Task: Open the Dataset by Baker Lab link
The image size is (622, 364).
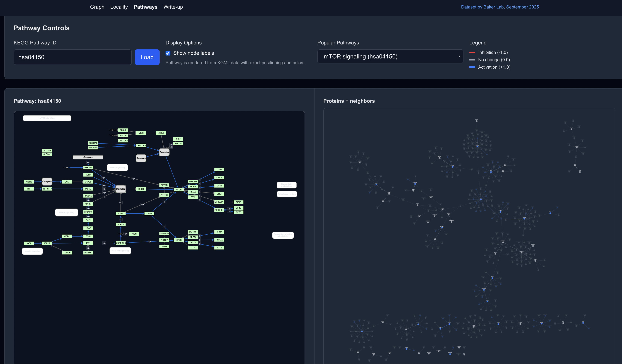Action: [500, 7]
